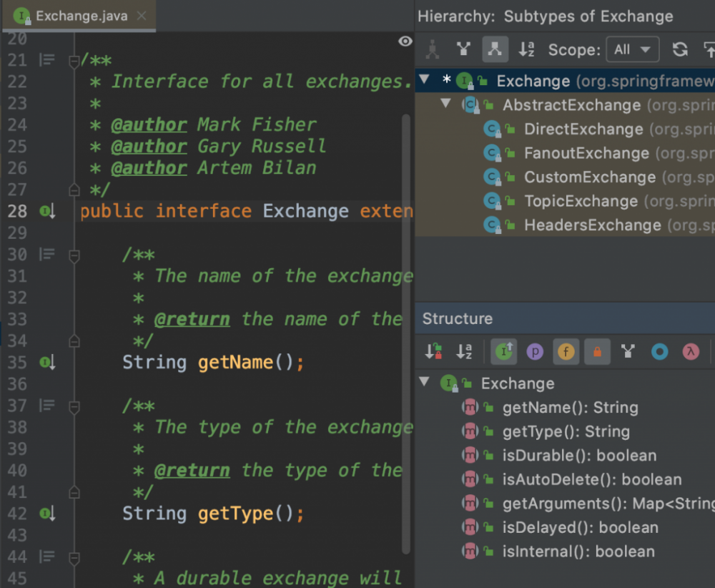The height and width of the screenshot is (588, 715).
Task: Fold the Javadoc comment at line 21
Action: click(74, 62)
